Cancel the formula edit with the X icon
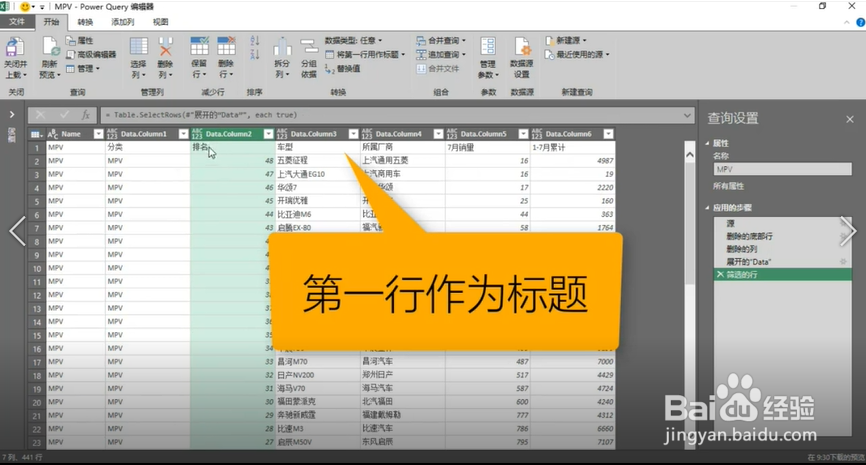The width and height of the screenshot is (866, 465). click(40, 115)
